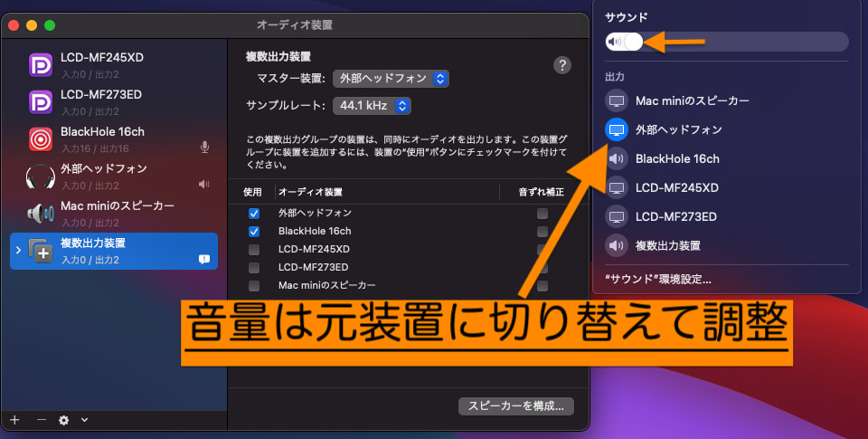The image size is (868, 439).
Task: Click the volume speaker icon in slider
Action: (614, 42)
